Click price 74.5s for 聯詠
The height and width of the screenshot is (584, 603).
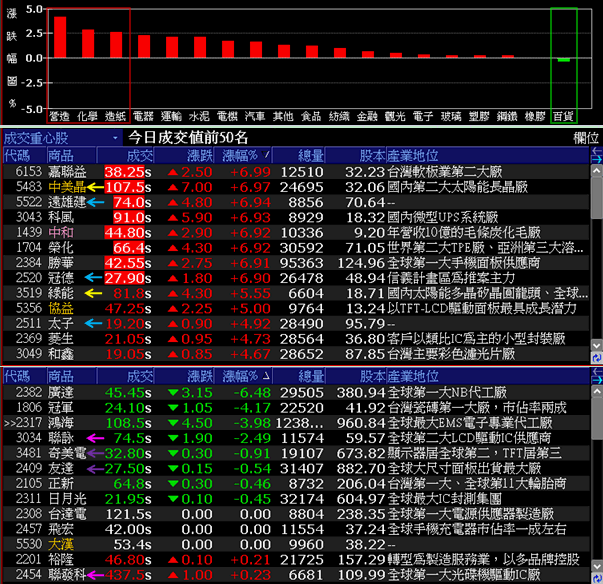click(132, 438)
